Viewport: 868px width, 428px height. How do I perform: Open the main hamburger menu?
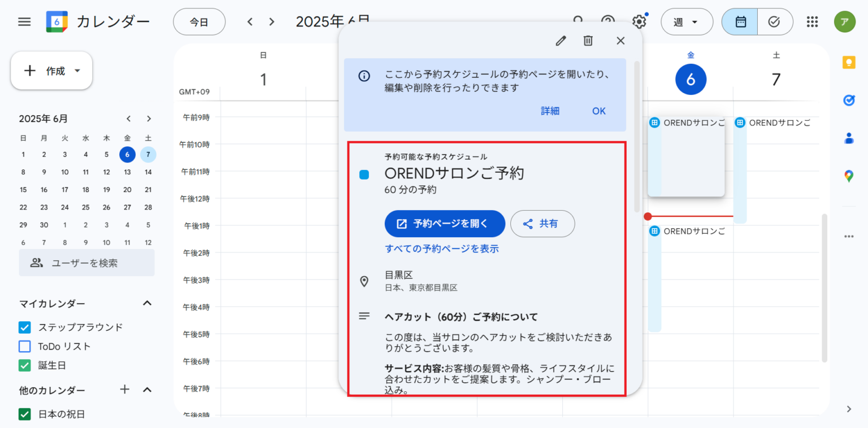click(24, 21)
